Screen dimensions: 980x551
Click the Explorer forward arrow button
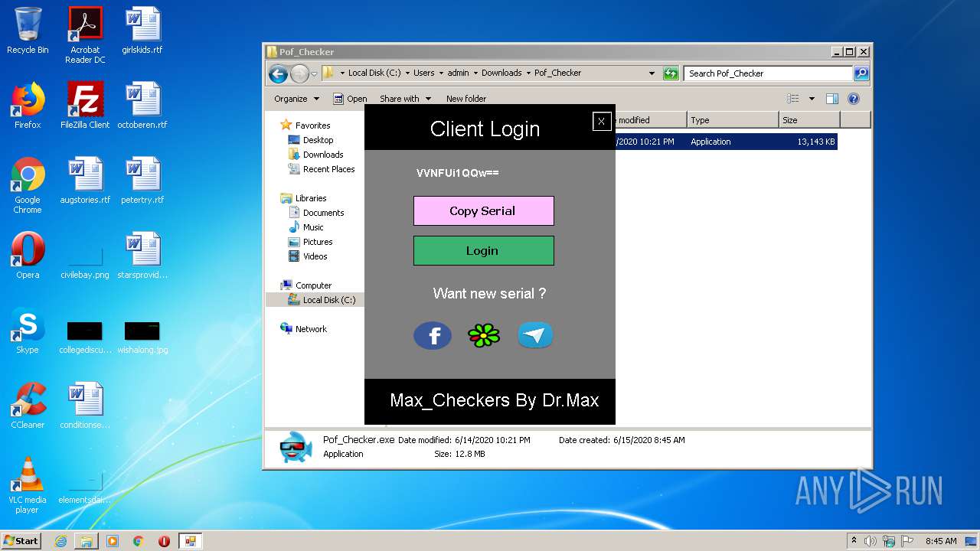pyautogui.click(x=299, y=73)
